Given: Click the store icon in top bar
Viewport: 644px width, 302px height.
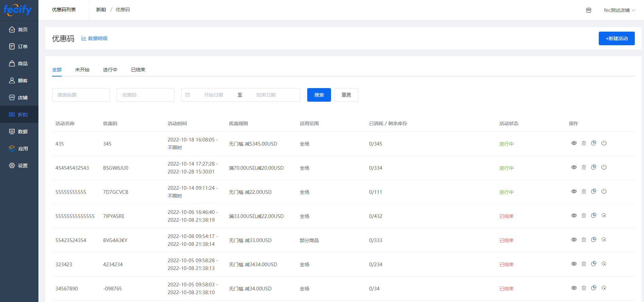Looking at the screenshot, I should click(589, 10).
